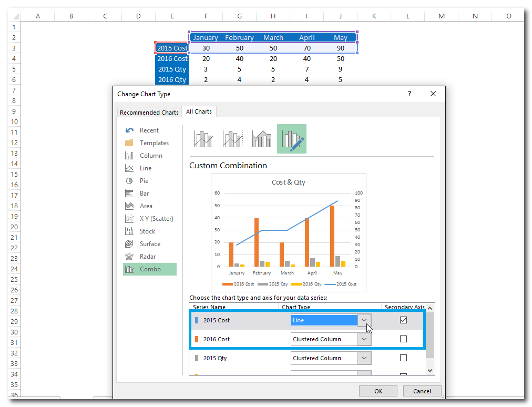The height and width of the screenshot is (407, 532).
Task: Select the Custom Combination chart icon
Action: (x=291, y=139)
